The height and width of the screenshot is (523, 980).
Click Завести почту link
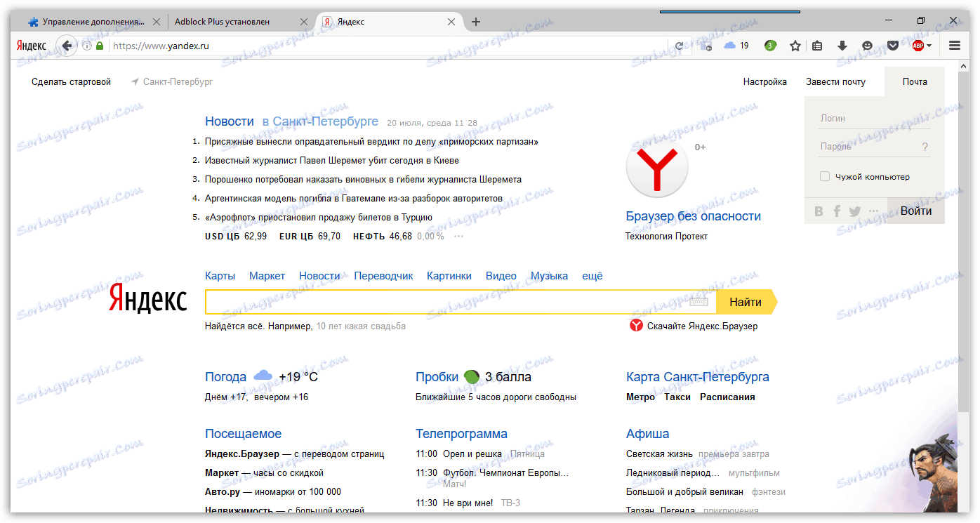[x=835, y=82]
